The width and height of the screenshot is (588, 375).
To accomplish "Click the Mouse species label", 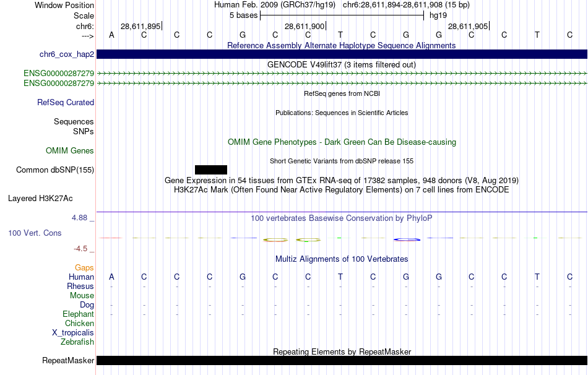I will coord(82,296).
